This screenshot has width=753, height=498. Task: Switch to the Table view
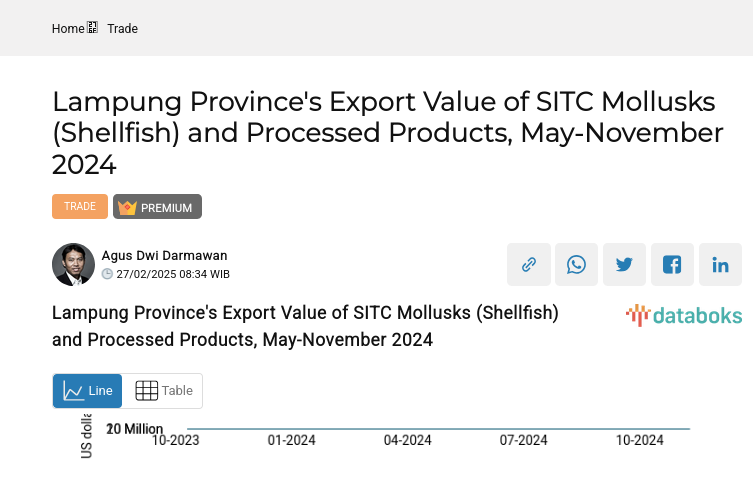tap(163, 391)
